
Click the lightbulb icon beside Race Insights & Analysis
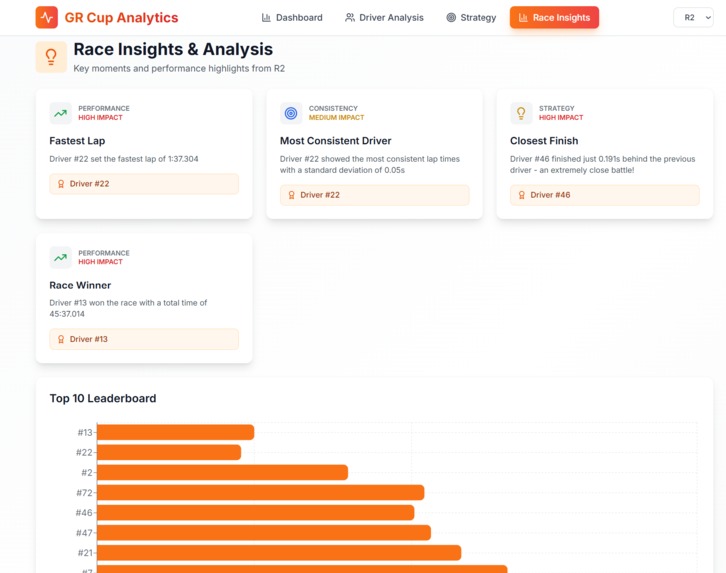(x=51, y=57)
